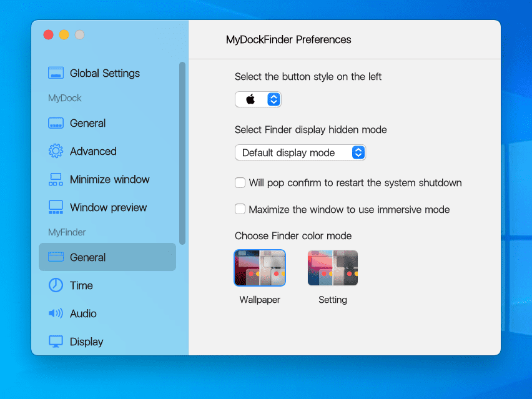Minimize window with the yellow button
Viewport: 532px width, 399px height.
click(64, 34)
